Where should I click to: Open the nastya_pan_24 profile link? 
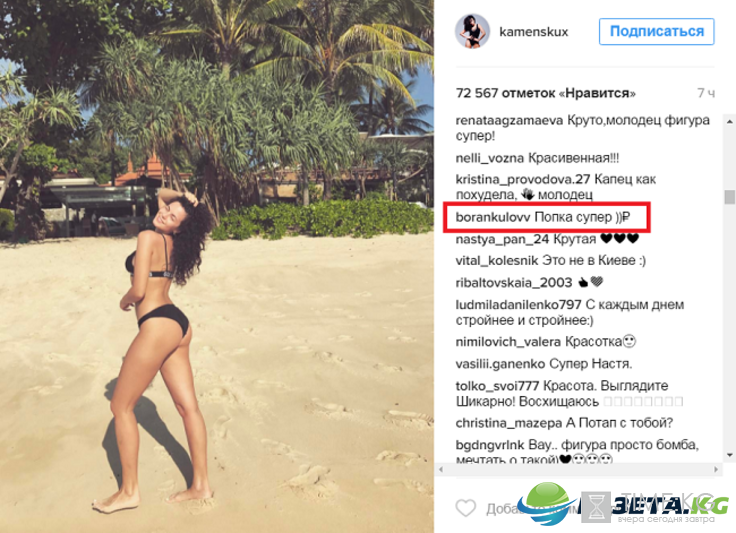(x=502, y=239)
